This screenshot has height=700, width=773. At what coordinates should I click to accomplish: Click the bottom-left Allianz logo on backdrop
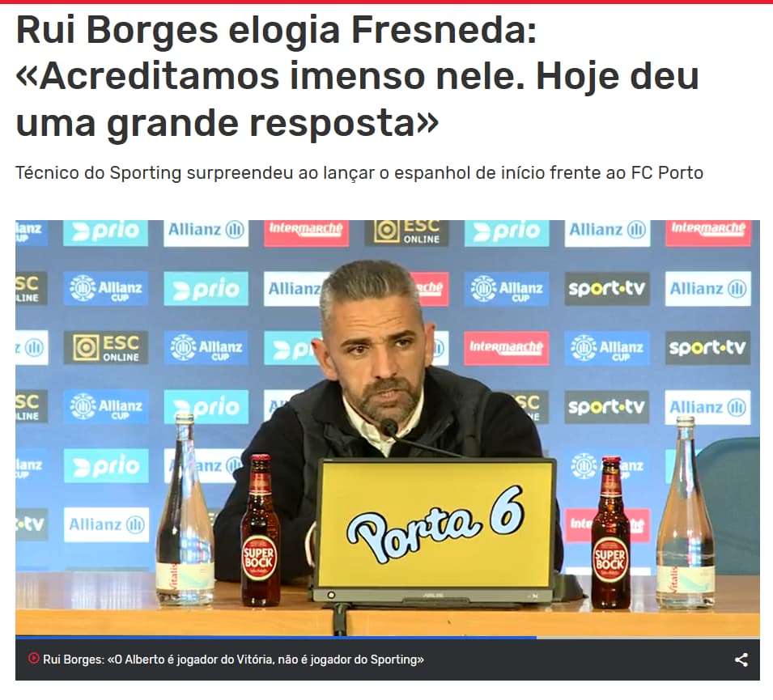(106, 524)
